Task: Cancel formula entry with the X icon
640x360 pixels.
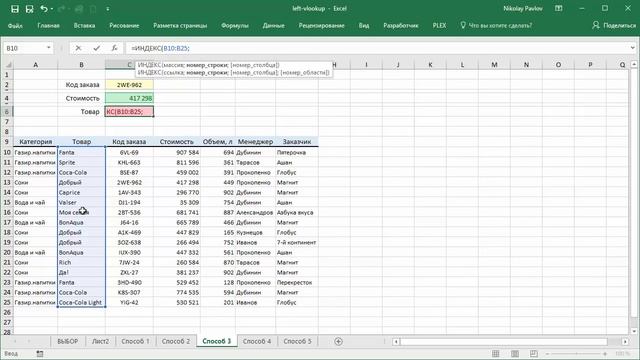Action: click(x=78, y=48)
